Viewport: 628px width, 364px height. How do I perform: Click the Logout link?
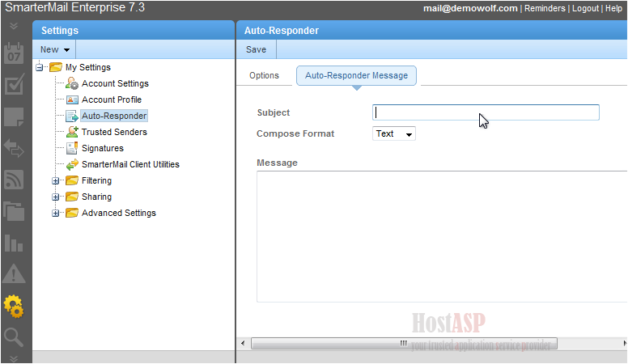(585, 8)
